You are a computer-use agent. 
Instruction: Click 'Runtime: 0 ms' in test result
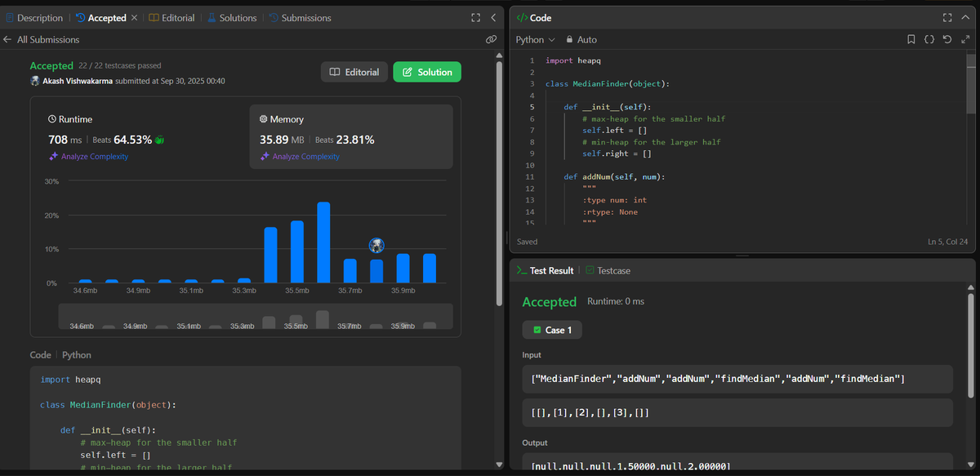click(616, 301)
